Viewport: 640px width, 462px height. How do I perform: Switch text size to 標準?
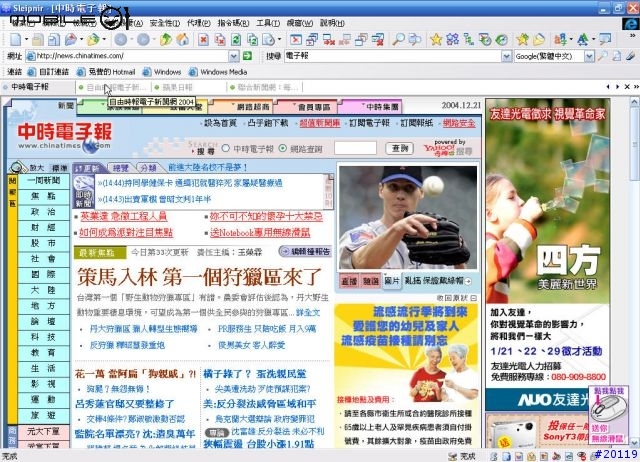pos(60,168)
